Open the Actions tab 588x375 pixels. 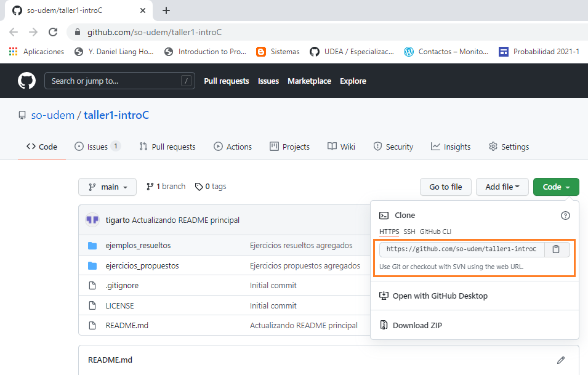[x=233, y=147]
